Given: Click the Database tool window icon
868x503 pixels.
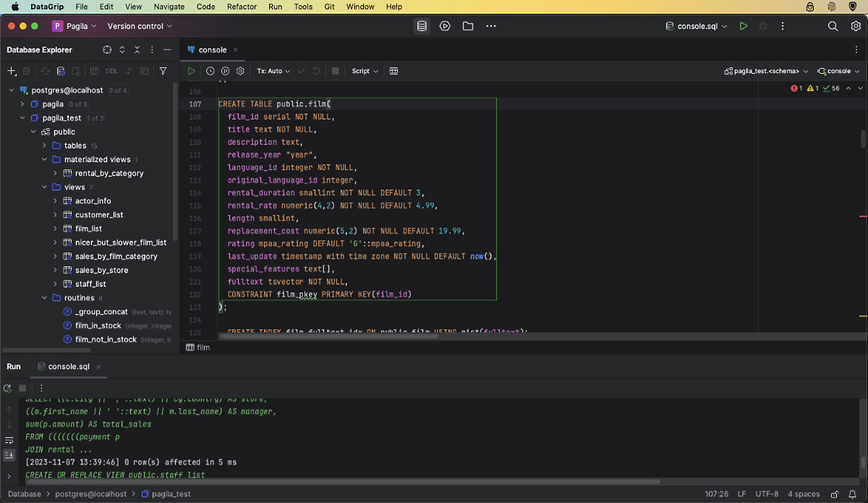Looking at the screenshot, I should pyautogui.click(x=422, y=26).
